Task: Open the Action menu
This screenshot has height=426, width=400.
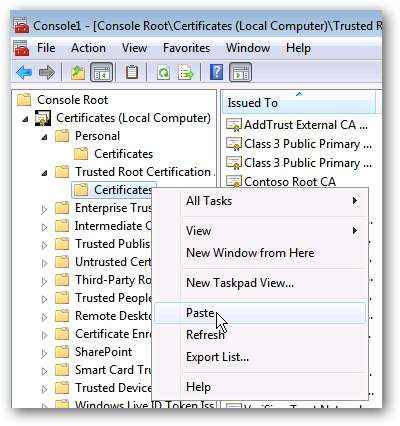Action: coord(88,48)
